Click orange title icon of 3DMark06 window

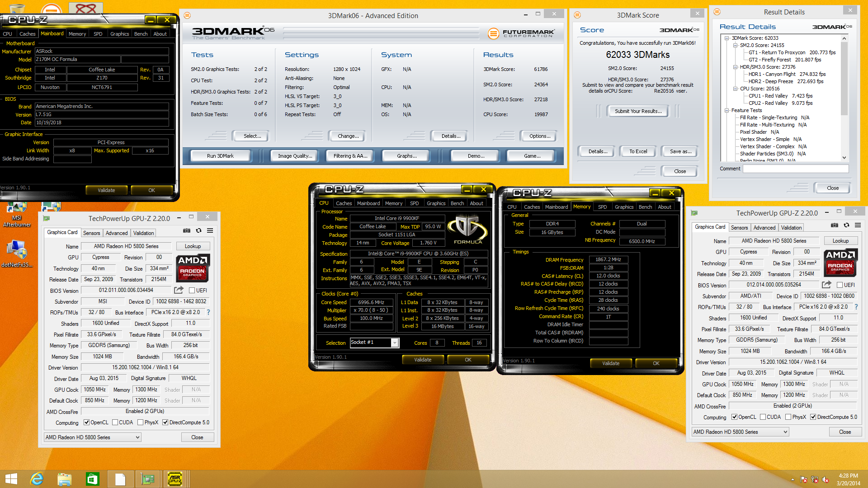(x=187, y=15)
